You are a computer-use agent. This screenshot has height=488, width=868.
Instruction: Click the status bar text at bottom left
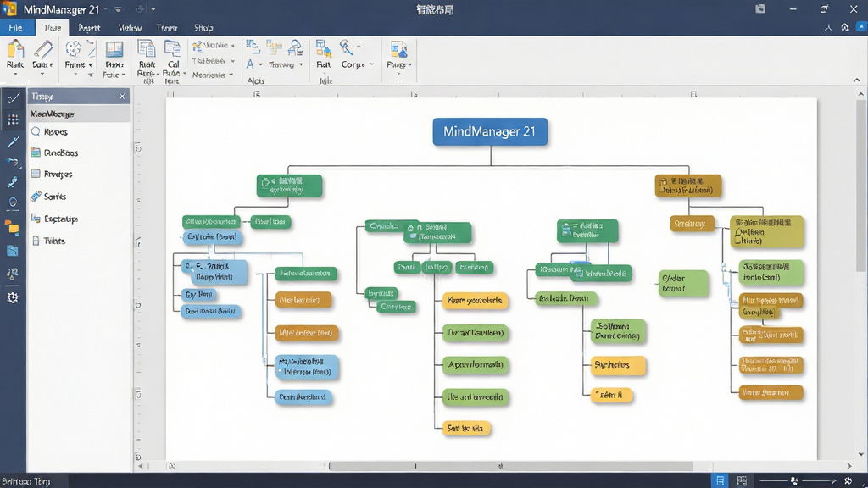pyautogui.click(x=26, y=481)
